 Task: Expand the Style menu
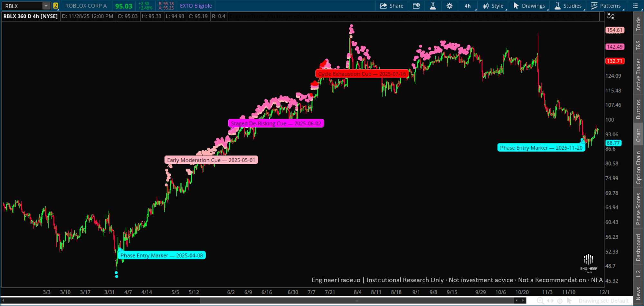(493, 6)
